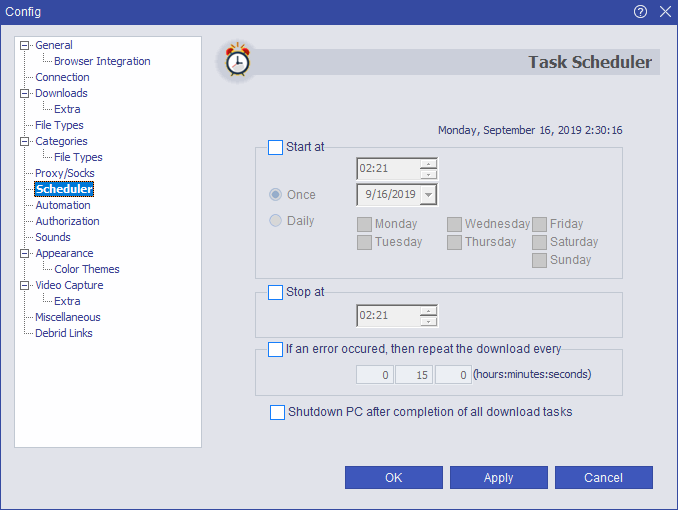Image resolution: width=678 pixels, height=510 pixels.
Task: Open Sounds settings page
Action: coord(53,237)
